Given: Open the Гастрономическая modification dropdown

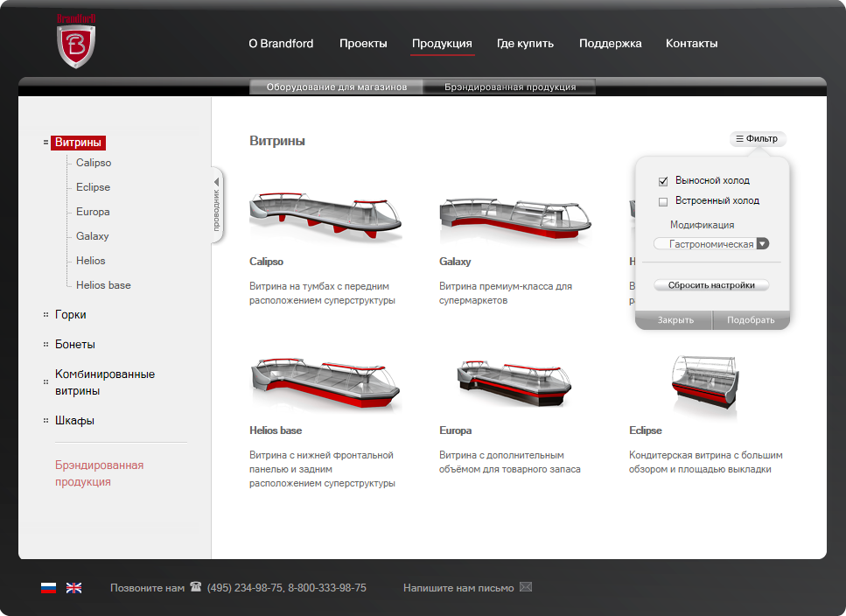Looking at the screenshot, I should coord(711,244).
